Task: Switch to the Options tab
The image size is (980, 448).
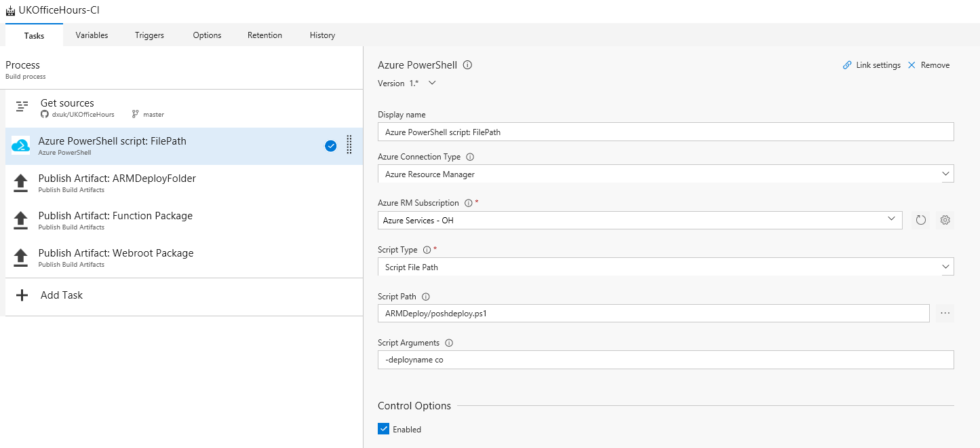Action: 207,35
